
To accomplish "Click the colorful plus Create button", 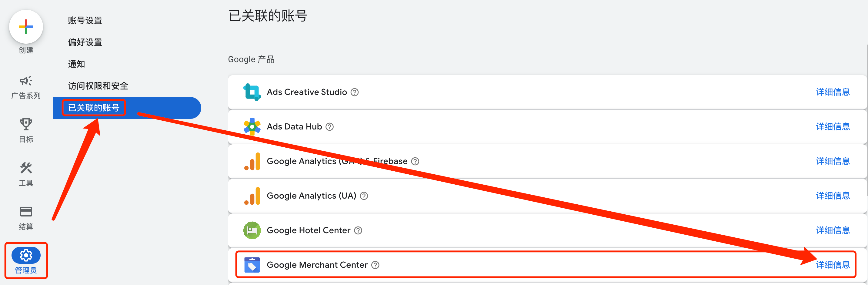I will (x=26, y=27).
